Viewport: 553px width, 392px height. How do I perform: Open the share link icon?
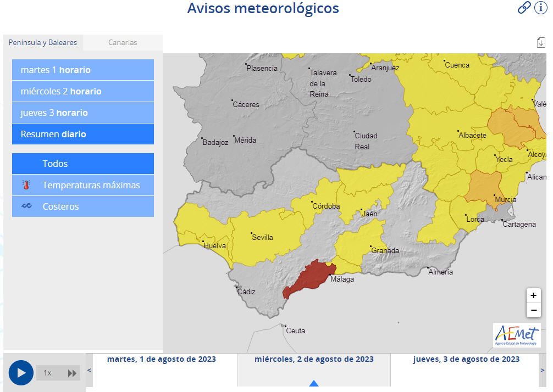(x=524, y=9)
